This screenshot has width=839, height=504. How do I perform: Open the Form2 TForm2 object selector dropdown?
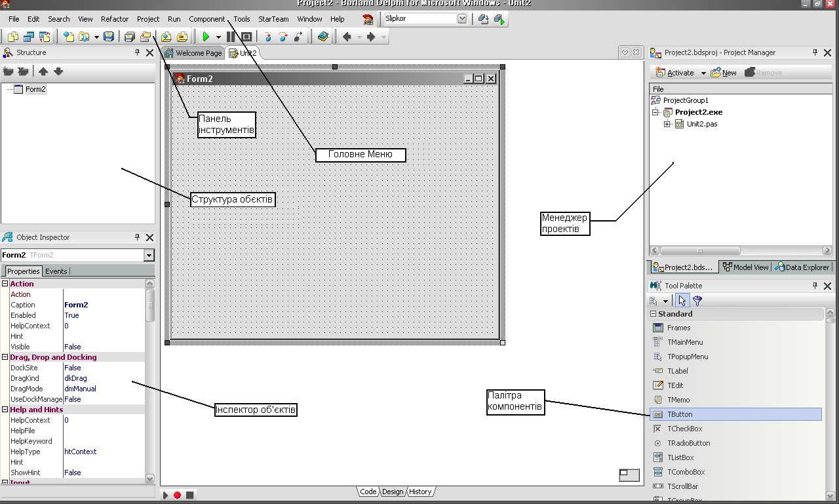[149, 255]
